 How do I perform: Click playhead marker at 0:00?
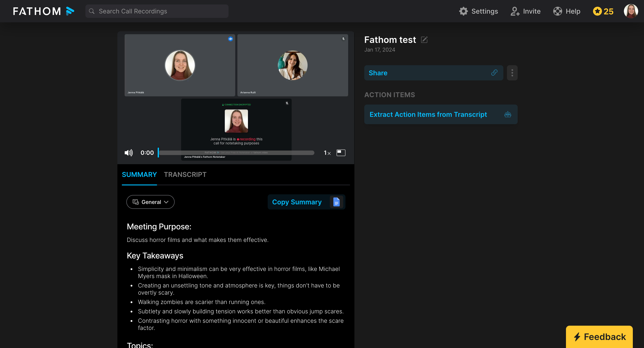158,153
